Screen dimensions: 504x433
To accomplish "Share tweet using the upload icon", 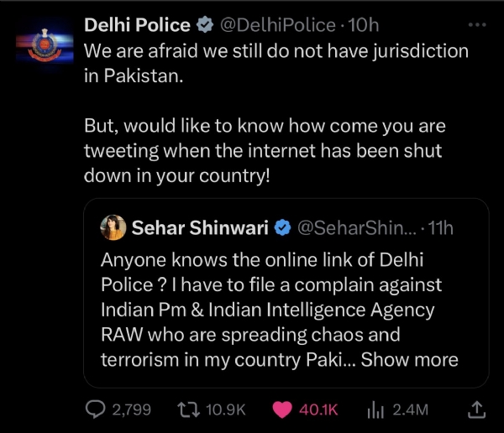I will (475, 410).
